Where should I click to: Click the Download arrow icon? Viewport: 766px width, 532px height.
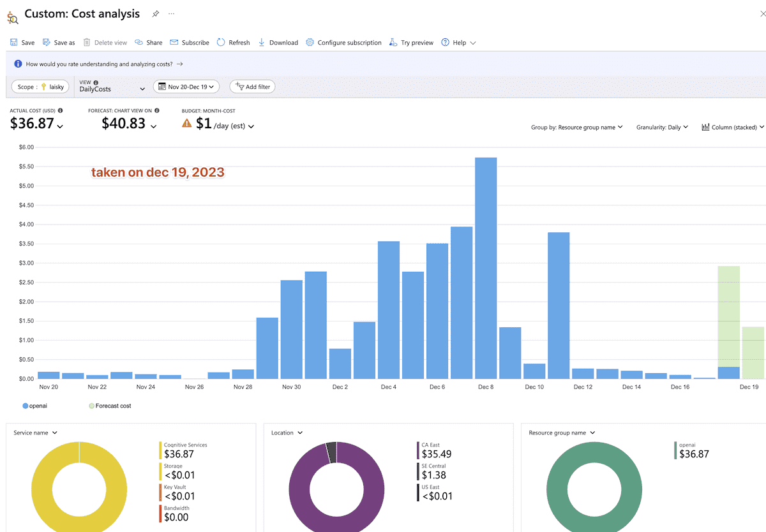[x=262, y=43]
